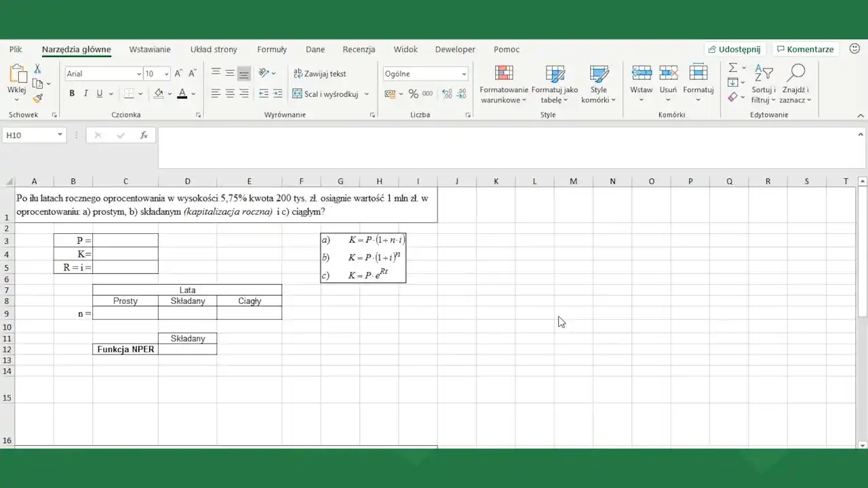The width and height of the screenshot is (868, 488).
Task: Open Style komórki dropdown
Action: 598,85
